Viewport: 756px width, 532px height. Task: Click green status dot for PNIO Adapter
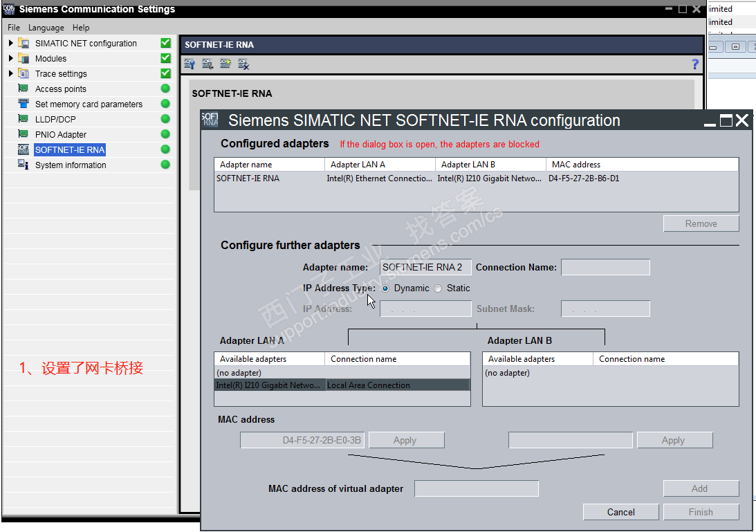click(x=165, y=134)
